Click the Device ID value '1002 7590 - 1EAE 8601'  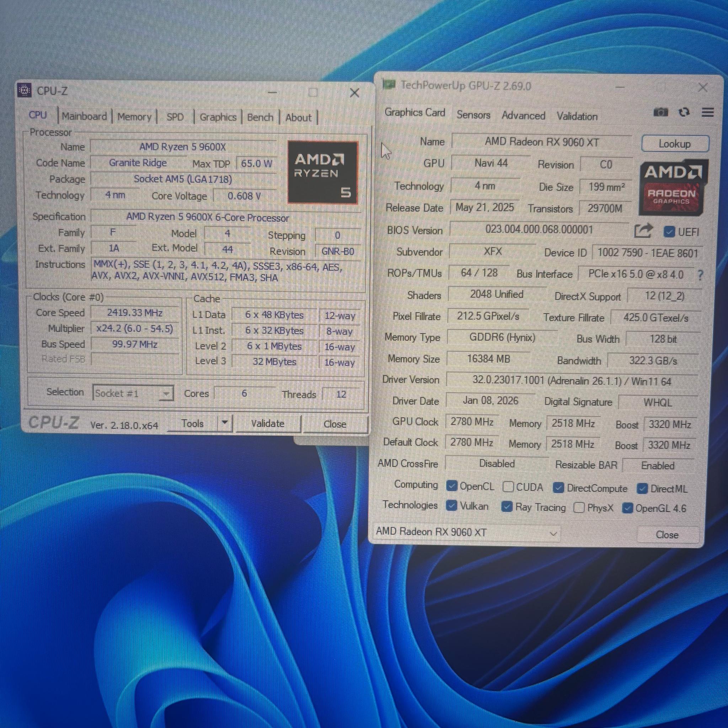coord(648,253)
